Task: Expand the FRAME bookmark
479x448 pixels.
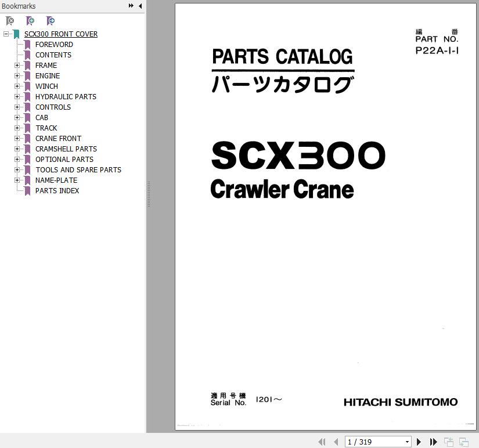Action: [x=17, y=66]
